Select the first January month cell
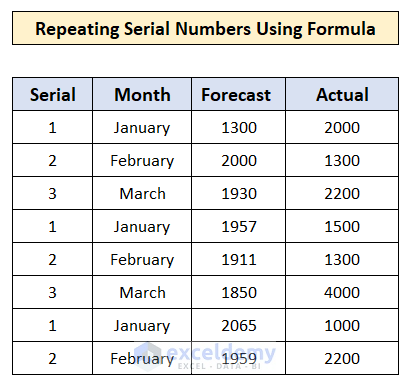 tap(142, 127)
